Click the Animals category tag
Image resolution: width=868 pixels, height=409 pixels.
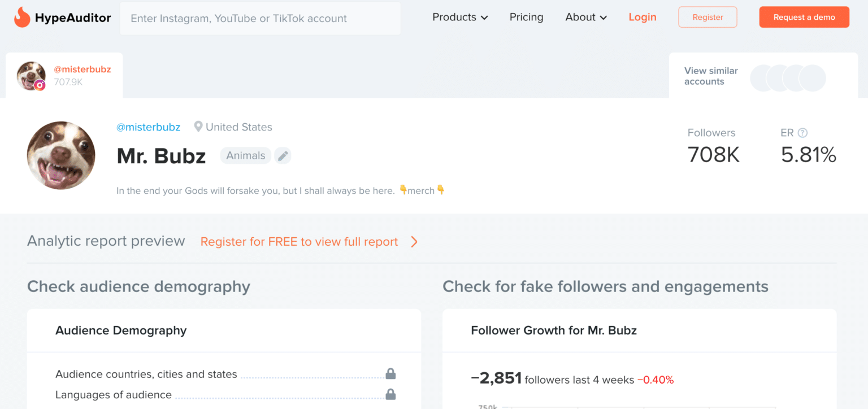click(x=246, y=155)
